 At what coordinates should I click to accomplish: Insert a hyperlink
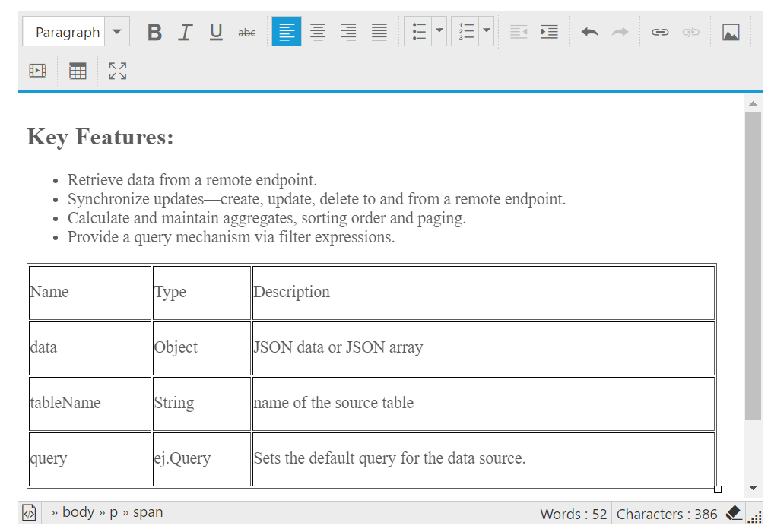point(660,32)
